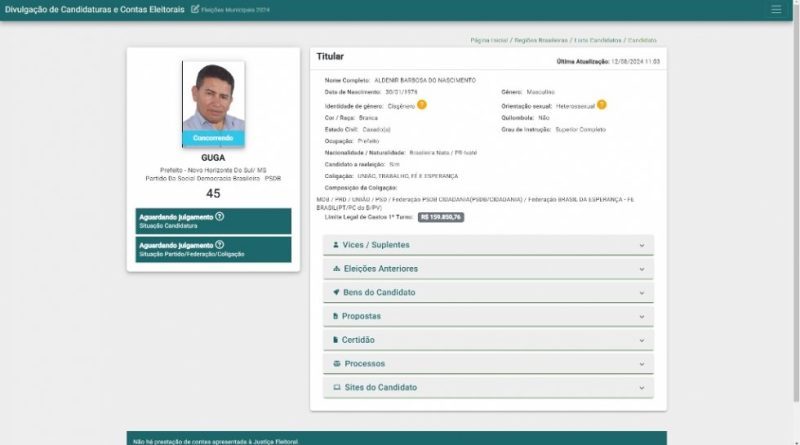Viewport: 800px width, 445px height.
Task: Expand the Eleições Anteriores section
Action: coord(641,269)
